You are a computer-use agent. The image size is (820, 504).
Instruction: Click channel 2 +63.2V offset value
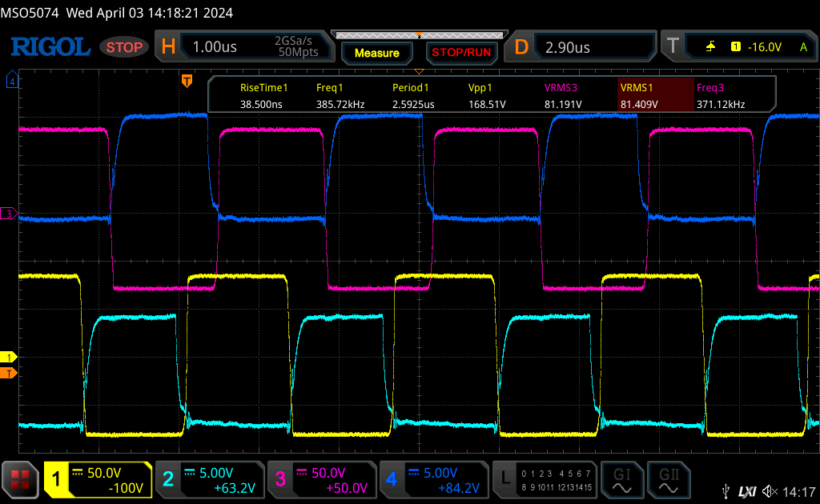[235, 488]
